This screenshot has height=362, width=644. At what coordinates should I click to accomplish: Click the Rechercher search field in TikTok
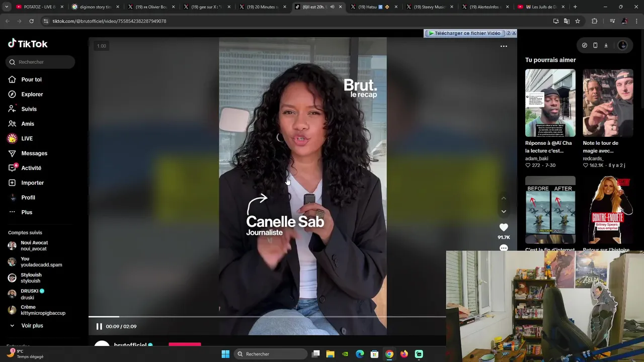click(x=41, y=62)
